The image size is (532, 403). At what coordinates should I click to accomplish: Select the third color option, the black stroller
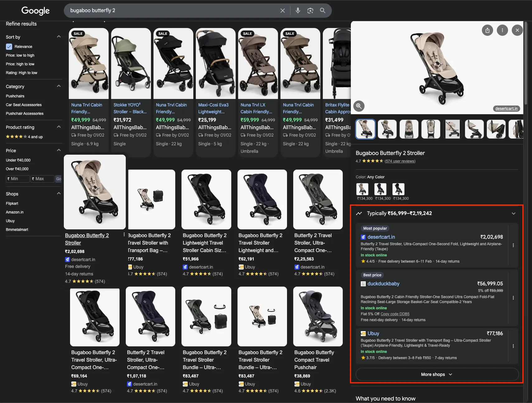click(x=398, y=189)
